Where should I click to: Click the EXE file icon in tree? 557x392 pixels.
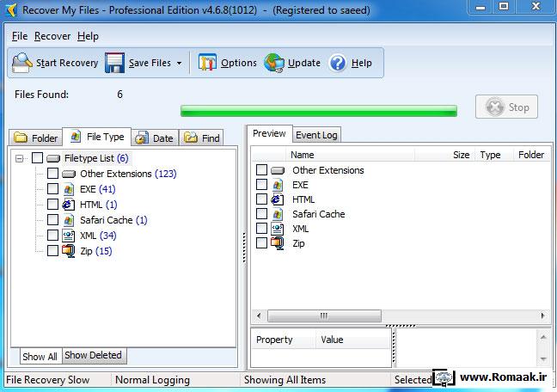69,189
